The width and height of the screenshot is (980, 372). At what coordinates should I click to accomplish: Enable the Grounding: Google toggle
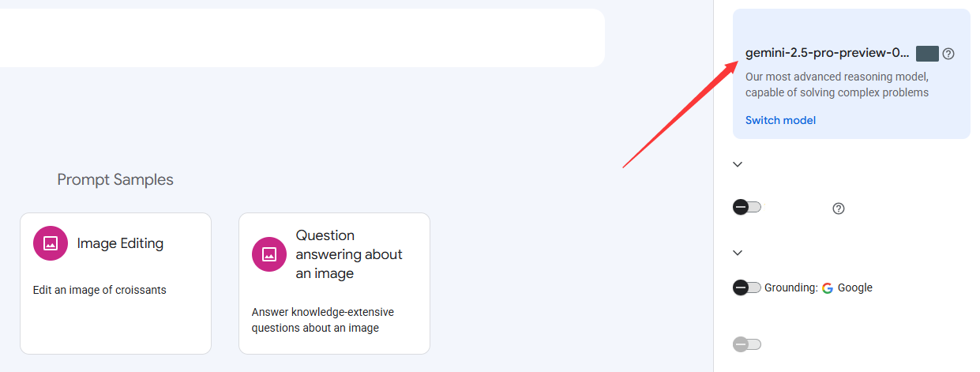coord(747,287)
